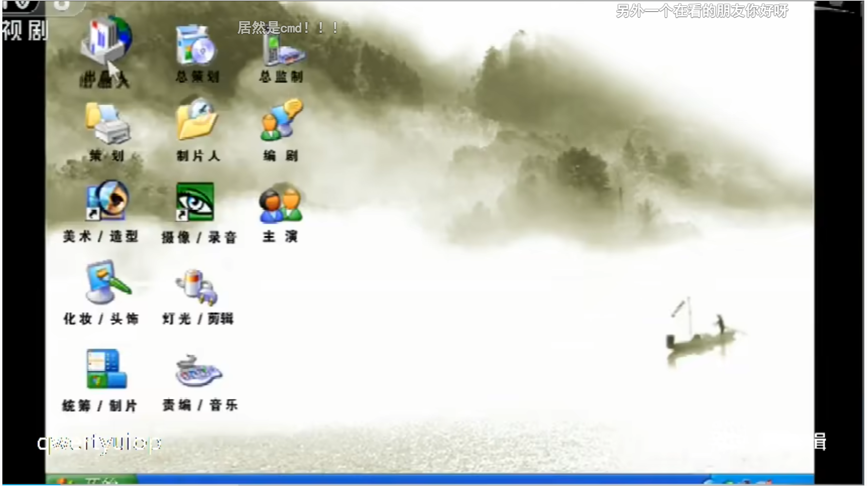Click the system tray icons area
The image size is (868, 486).
pos(746,481)
